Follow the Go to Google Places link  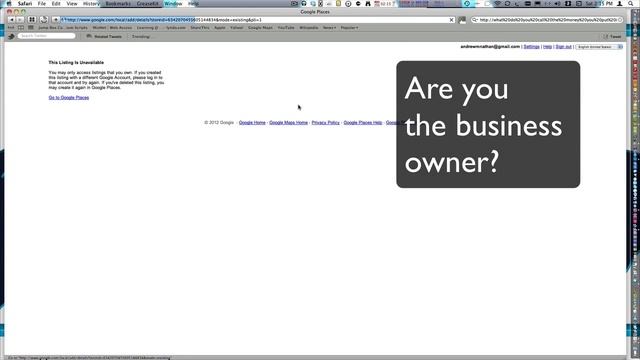click(x=69, y=98)
